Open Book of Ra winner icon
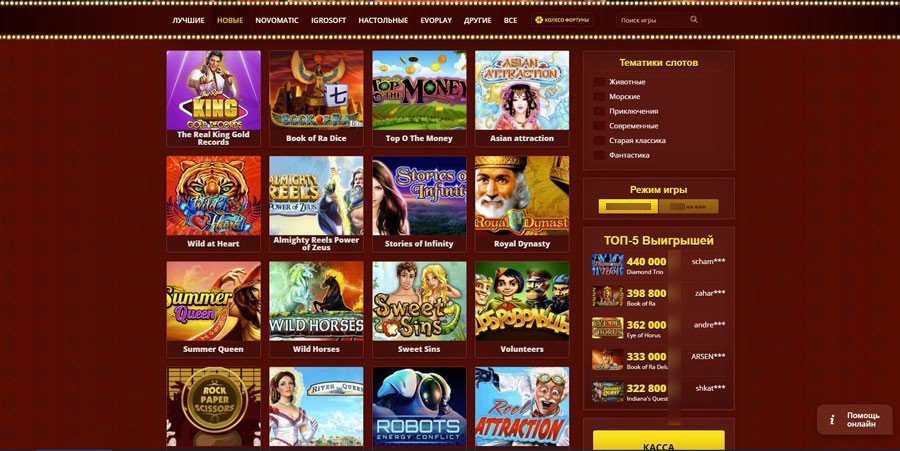Image resolution: width=900 pixels, height=451 pixels. coord(607,297)
